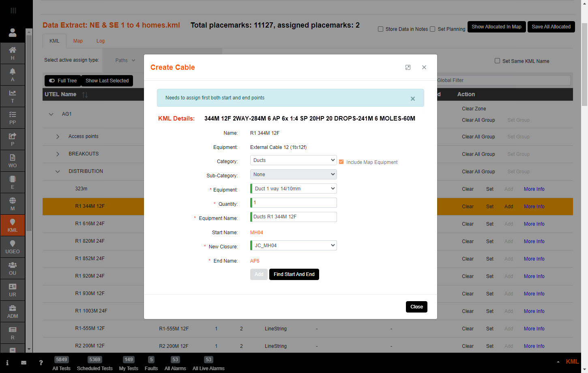Open the Home sidebar icon
This screenshot has width=588, height=373.
[13, 53]
